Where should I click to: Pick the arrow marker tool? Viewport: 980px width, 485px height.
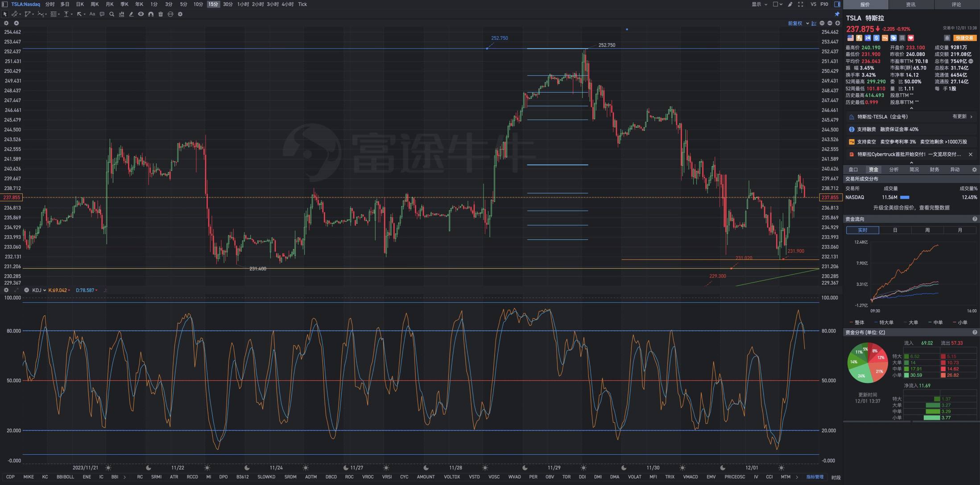pos(79,14)
